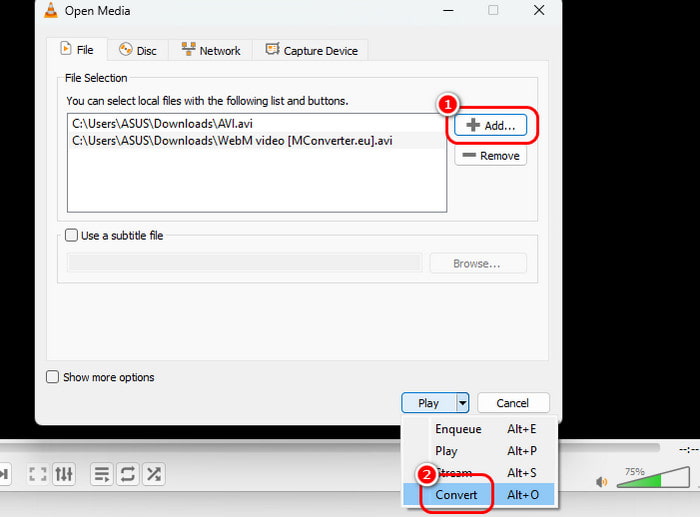Choose Convert from the dropdown menu
The image size is (700, 517).
tap(479, 494)
